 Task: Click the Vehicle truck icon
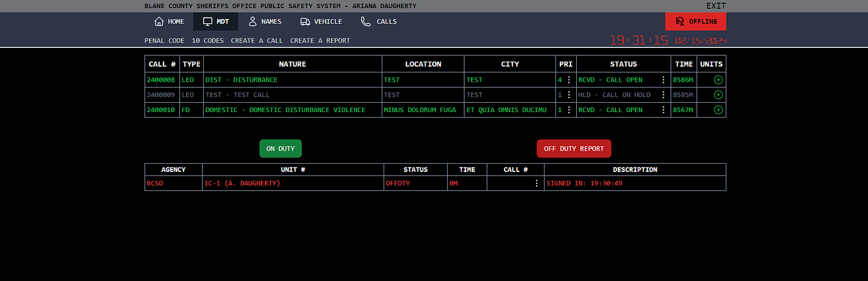pyautogui.click(x=305, y=21)
